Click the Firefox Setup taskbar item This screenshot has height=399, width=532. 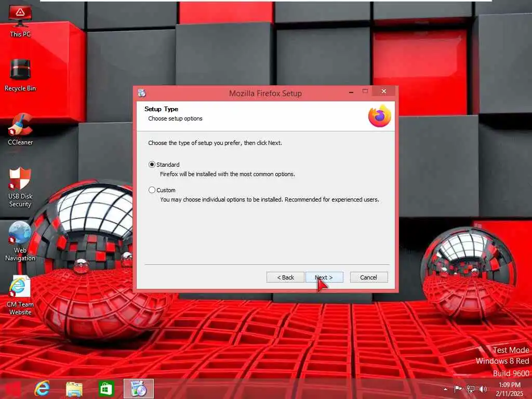coord(138,389)
